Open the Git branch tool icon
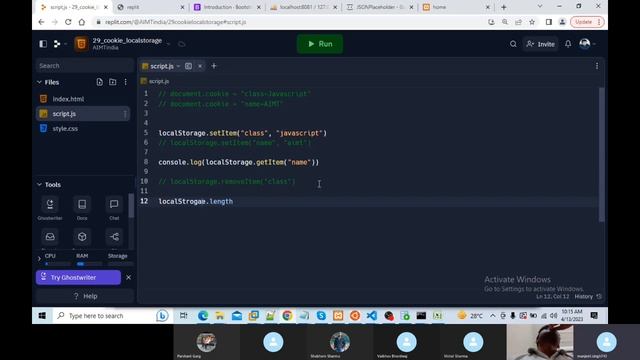 (x=114, y=237)
